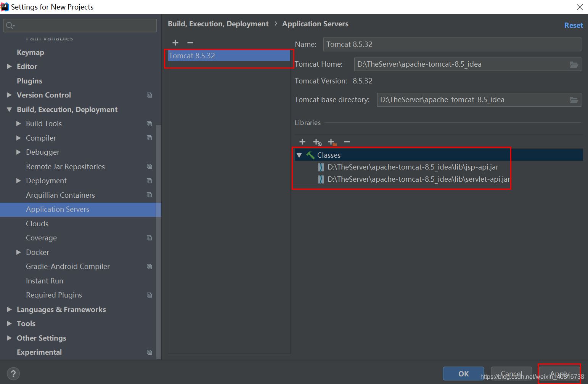Collapse Build, Execution, Deployment section
Viewport: 588px width, 384px height.
9,109
